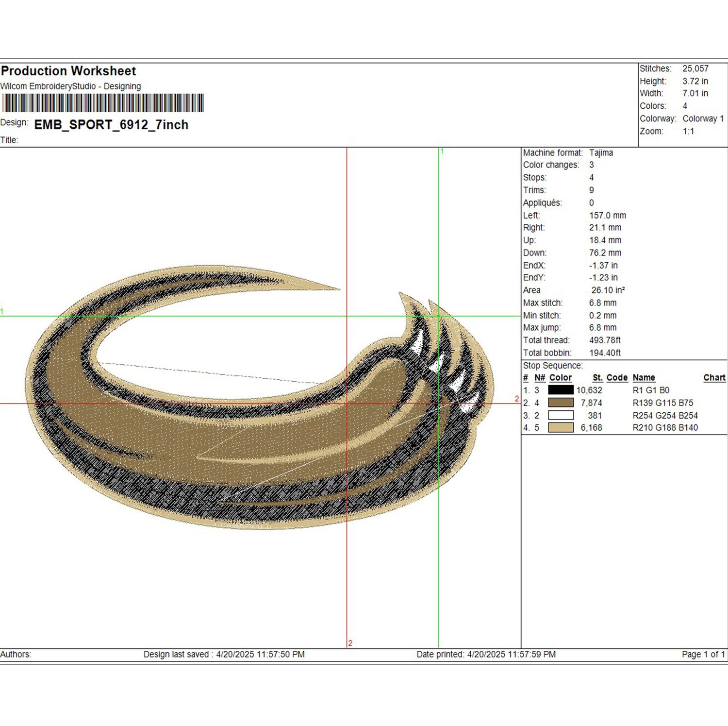Viewport: 728px width, 726px height.
Task: Click the Color changes label
Action: [x=551, y=165]
